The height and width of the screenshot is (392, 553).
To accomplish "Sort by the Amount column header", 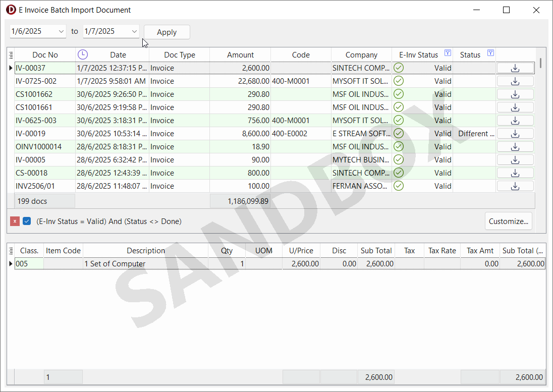I will tap(240, 55).
